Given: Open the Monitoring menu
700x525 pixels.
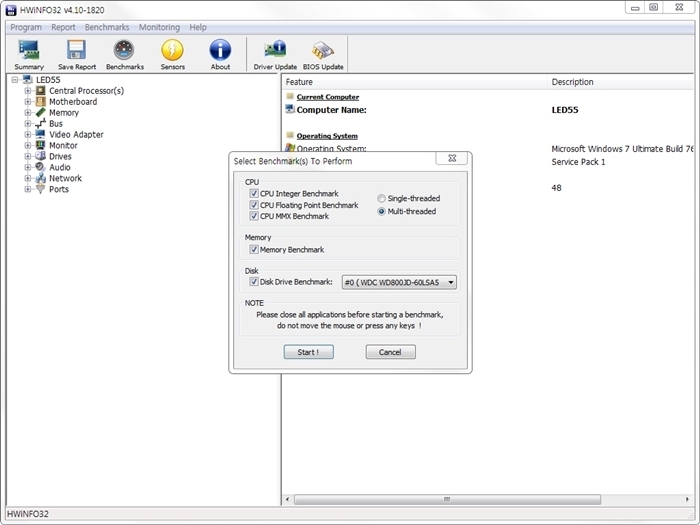Looking at the screenshot, I should tap(159, 27).
